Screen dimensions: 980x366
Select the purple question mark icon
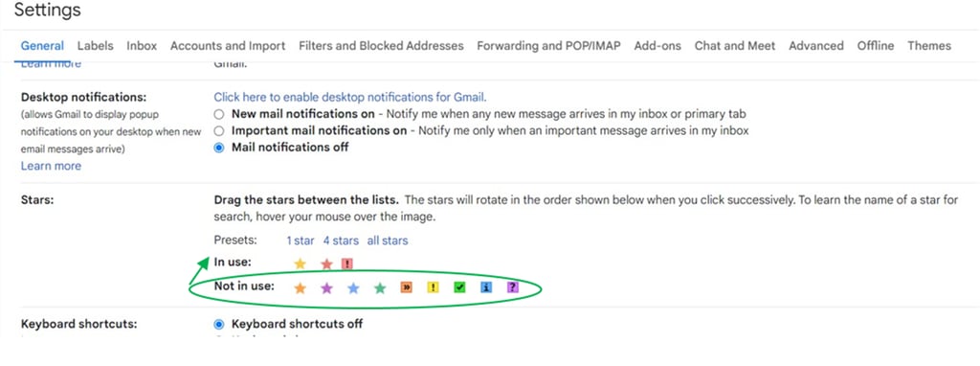(513, 287)
